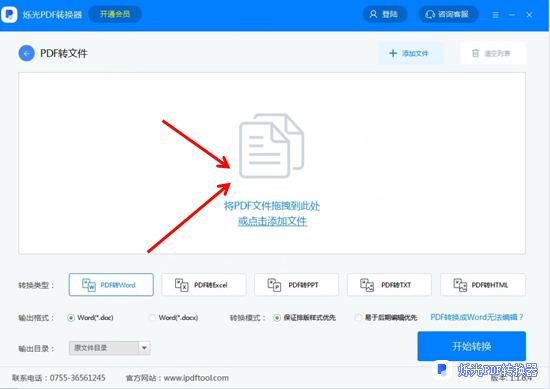Click the document icon in drop area
Viewport: 550px width, 389px height.
tap(271, 145)
